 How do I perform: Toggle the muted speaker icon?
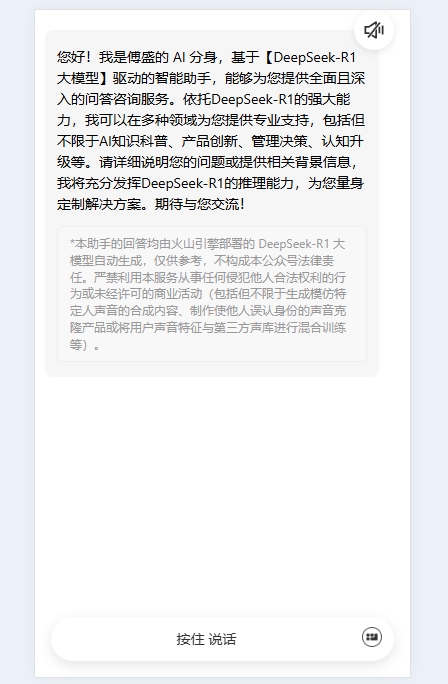coord(374,30)
